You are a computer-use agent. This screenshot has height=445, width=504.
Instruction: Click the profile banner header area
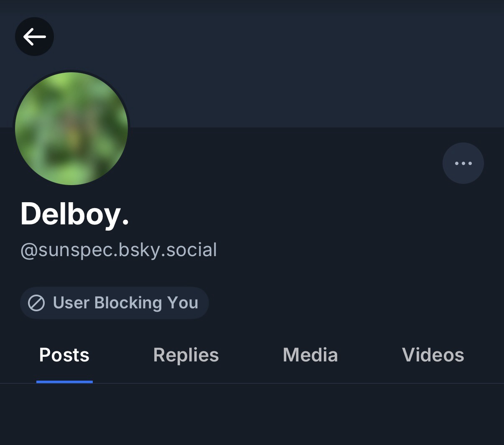pyautogui.click(x=293, y=63)
